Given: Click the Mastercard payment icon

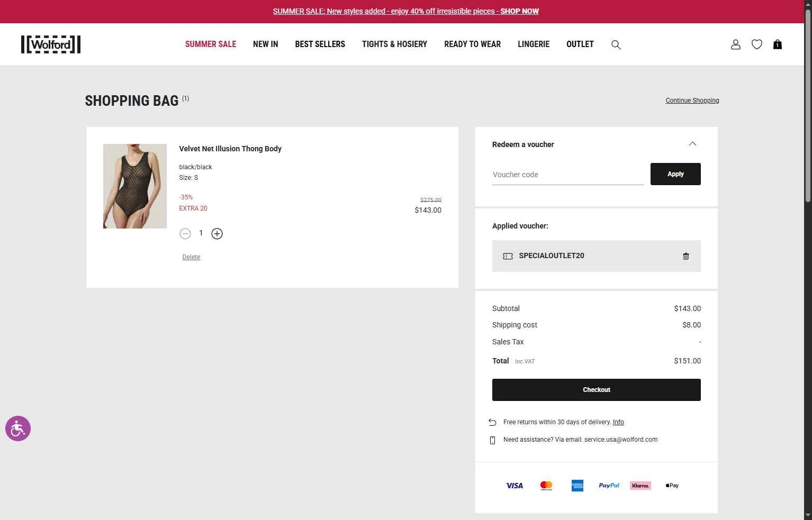Looking at the screenshot, I should [546, 486].
